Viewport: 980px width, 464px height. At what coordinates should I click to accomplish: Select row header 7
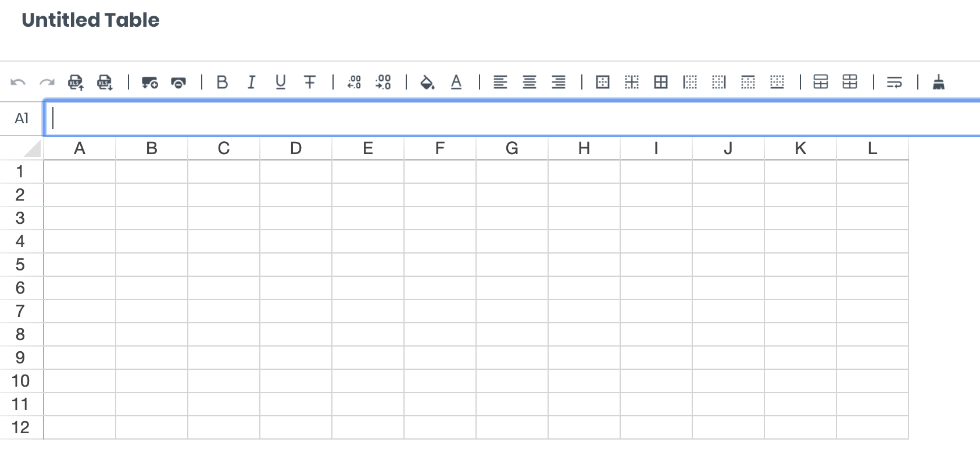click(x=21, y=311)
